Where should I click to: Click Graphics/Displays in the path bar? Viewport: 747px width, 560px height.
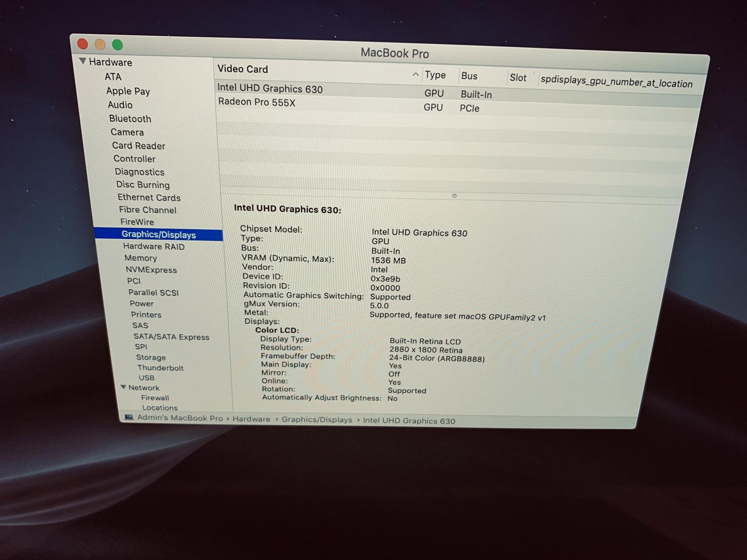pos(317,419)
